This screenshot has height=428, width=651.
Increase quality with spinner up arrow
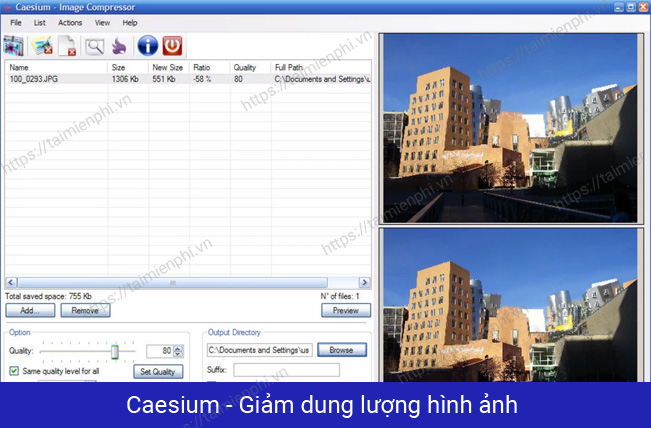tap(178, 348)
